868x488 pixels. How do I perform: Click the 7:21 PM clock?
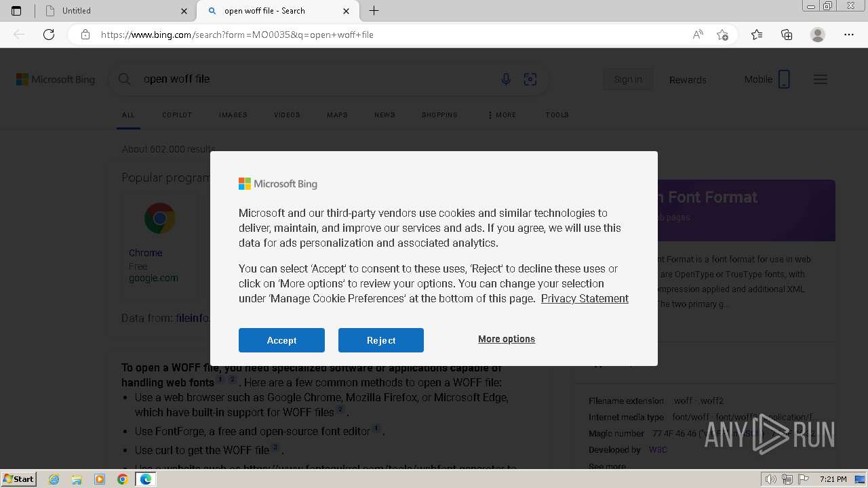point(833,479)
